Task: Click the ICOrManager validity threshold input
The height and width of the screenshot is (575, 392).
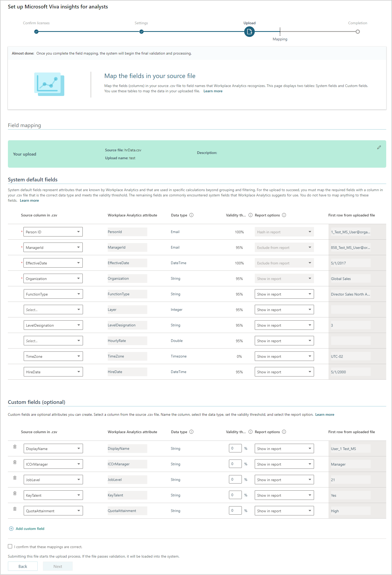Action: point(235,464)
